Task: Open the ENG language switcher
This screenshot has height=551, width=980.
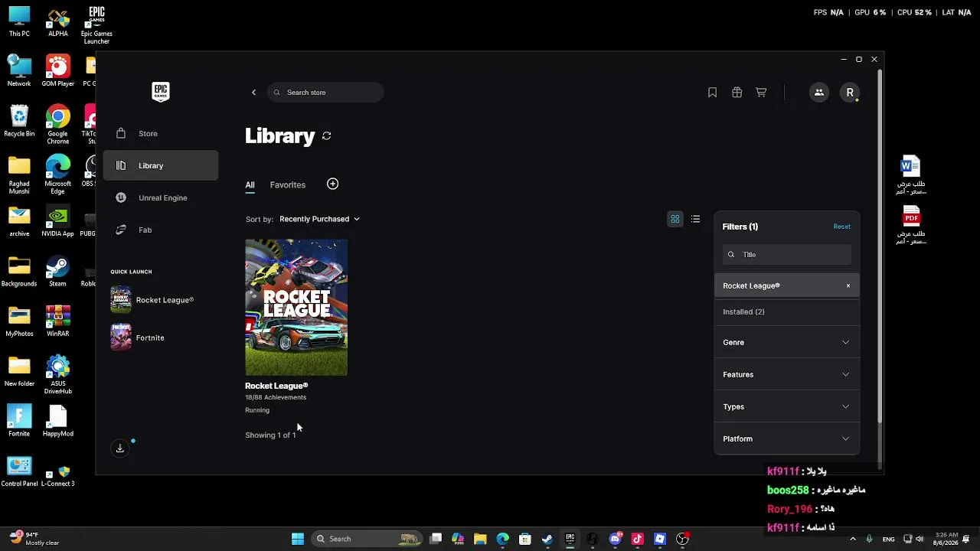Action: coord(888,540)
